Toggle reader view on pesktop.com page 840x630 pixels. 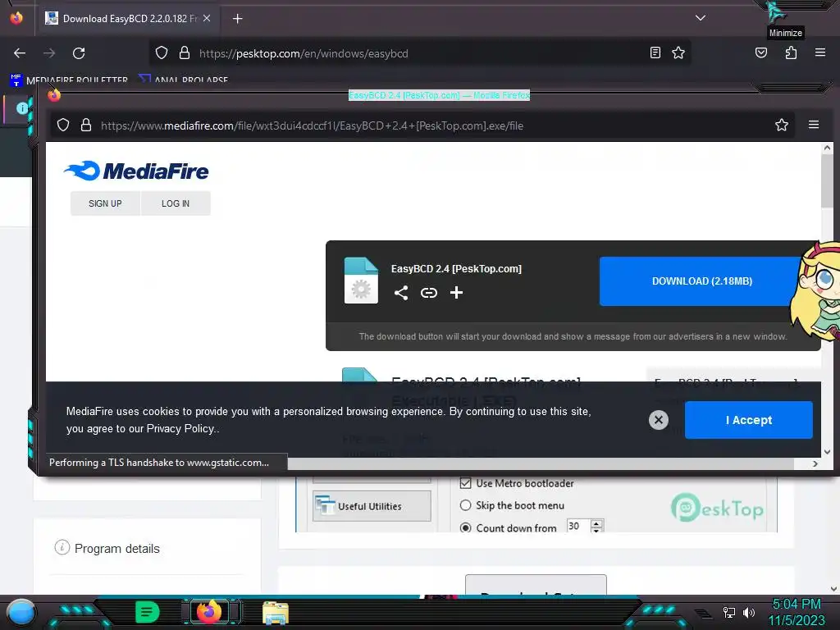[655, 52]
